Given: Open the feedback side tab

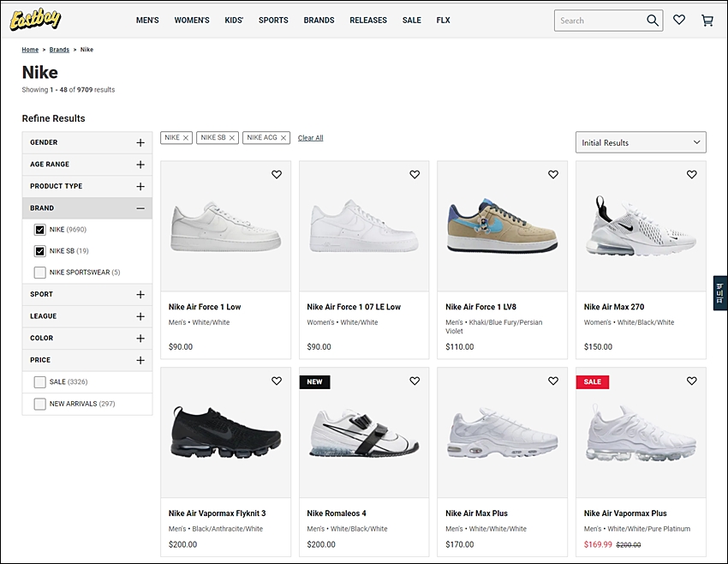Looking at the screenshot, I should [720, 293].
